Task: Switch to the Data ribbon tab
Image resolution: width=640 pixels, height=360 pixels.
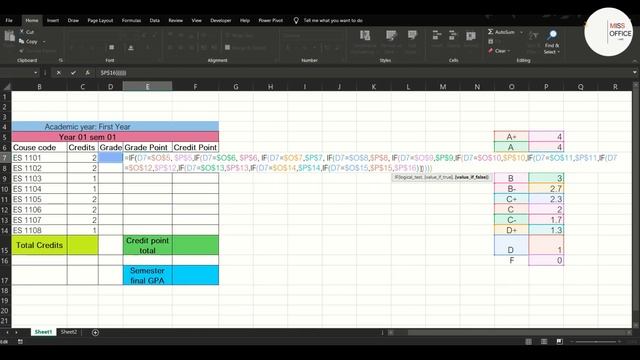Action: coord(154,20)
